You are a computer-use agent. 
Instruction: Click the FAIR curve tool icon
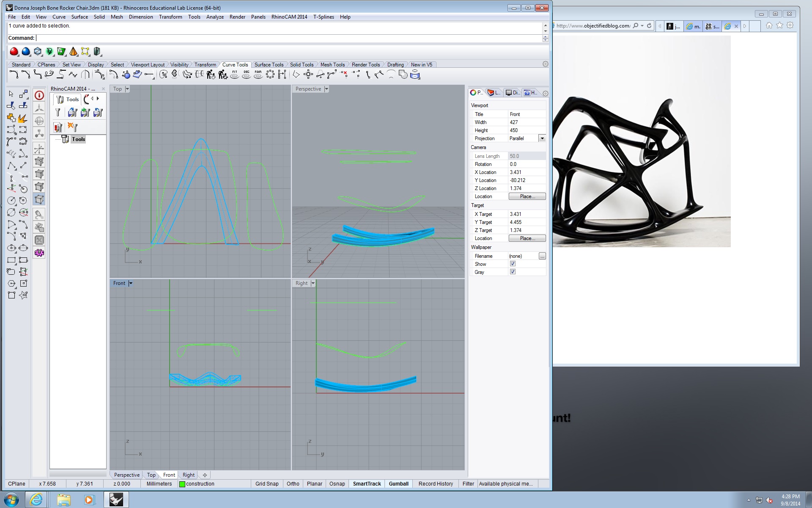tap(258, 75)
